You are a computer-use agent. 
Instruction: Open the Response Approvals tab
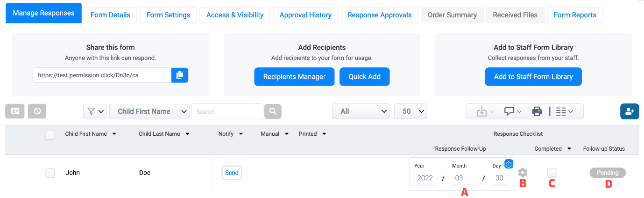(x=379, y=15)
